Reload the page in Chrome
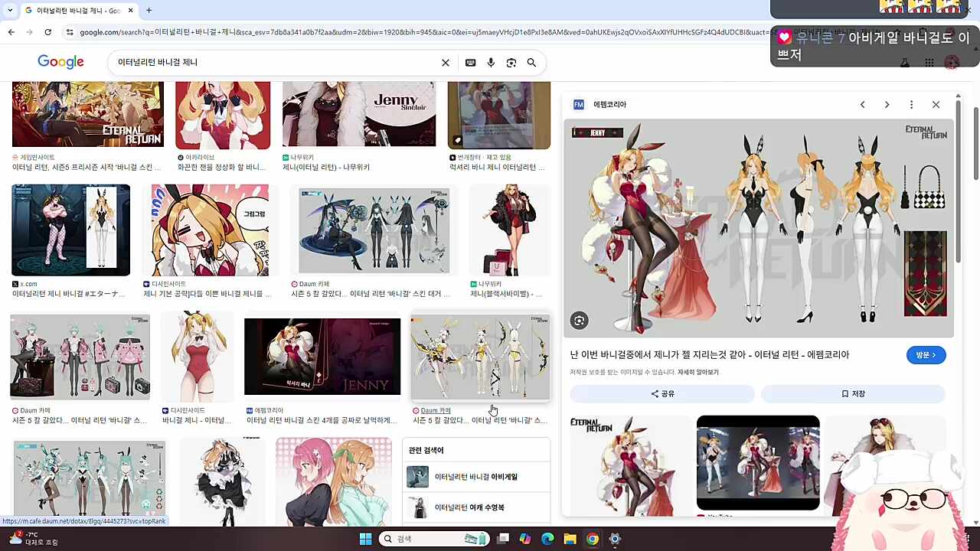This screenshot has height=551, width=980. (47, 32)
